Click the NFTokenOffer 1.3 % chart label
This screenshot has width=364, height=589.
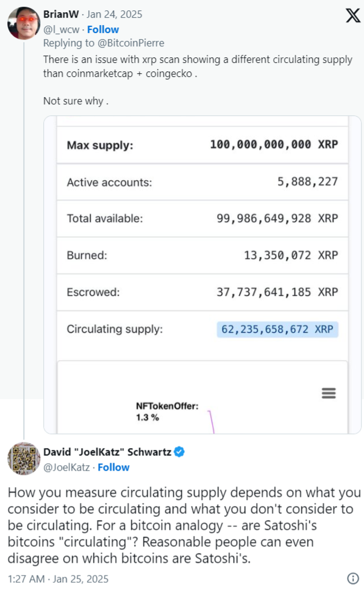point(167,412)
